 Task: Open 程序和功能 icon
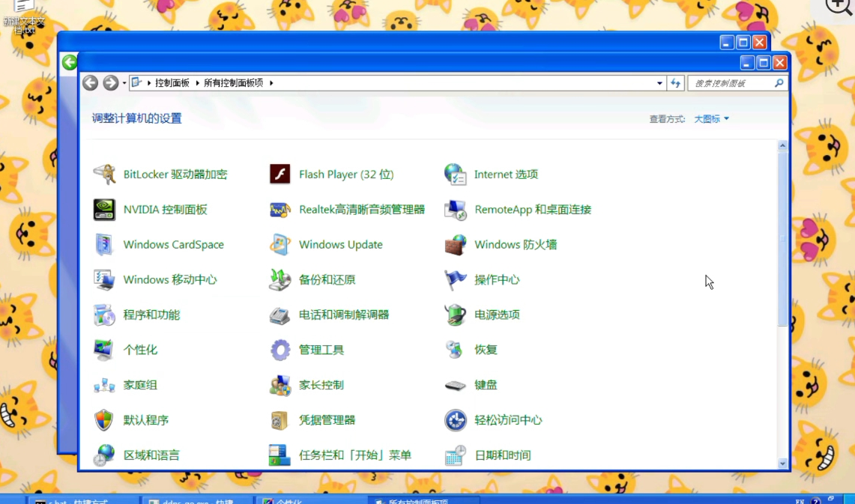pos(104,315)
